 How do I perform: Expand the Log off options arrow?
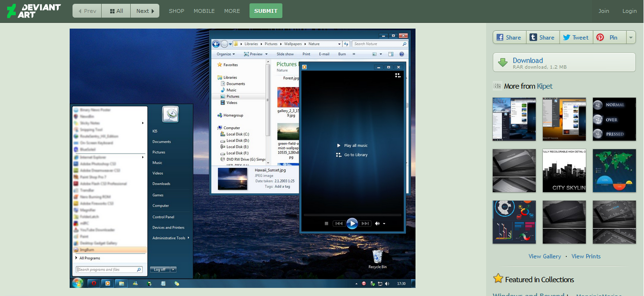(173, 270)
